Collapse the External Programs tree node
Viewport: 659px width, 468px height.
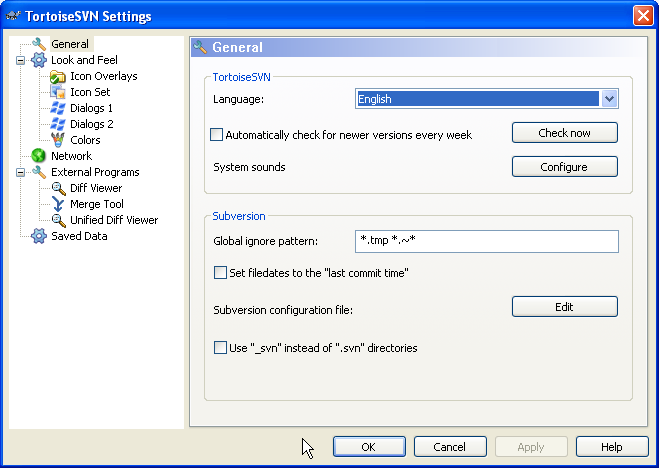click(x=20, y=172)
